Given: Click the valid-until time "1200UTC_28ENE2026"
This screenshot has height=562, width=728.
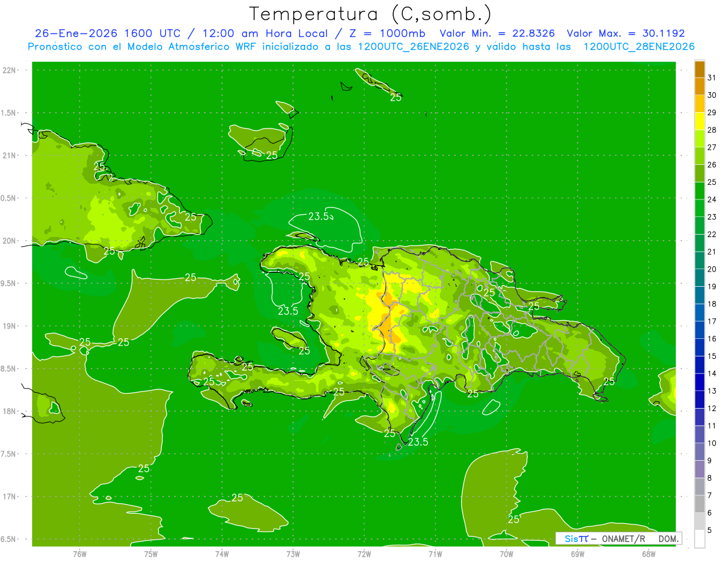Looking at the screenshot, I should 639,47.
